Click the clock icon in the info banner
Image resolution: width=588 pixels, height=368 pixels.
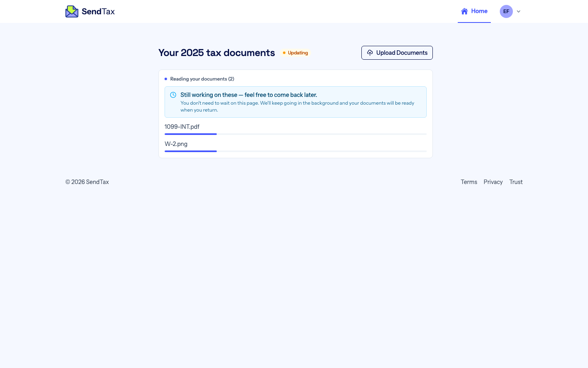pos(173,95)
